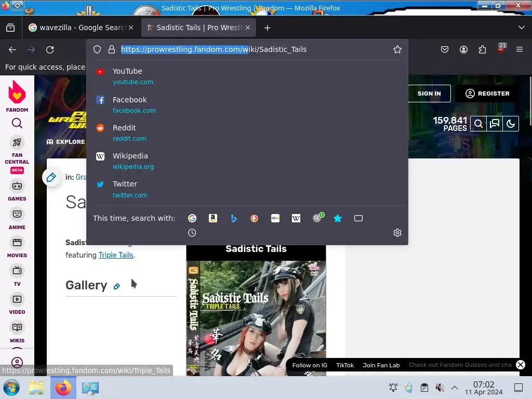Viewport: 532px width, 399px height.
Task: Search open tabs with the tab icon
Action: pos(358,218)
